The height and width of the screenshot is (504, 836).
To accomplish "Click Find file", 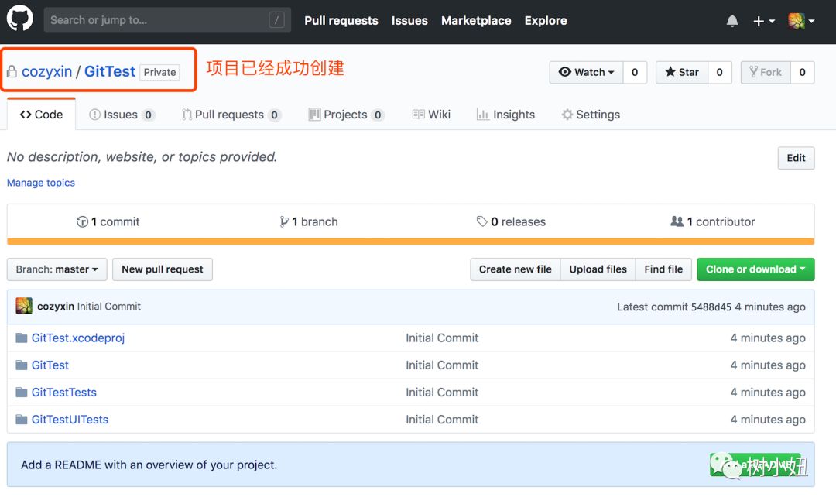I will [663, 269].
